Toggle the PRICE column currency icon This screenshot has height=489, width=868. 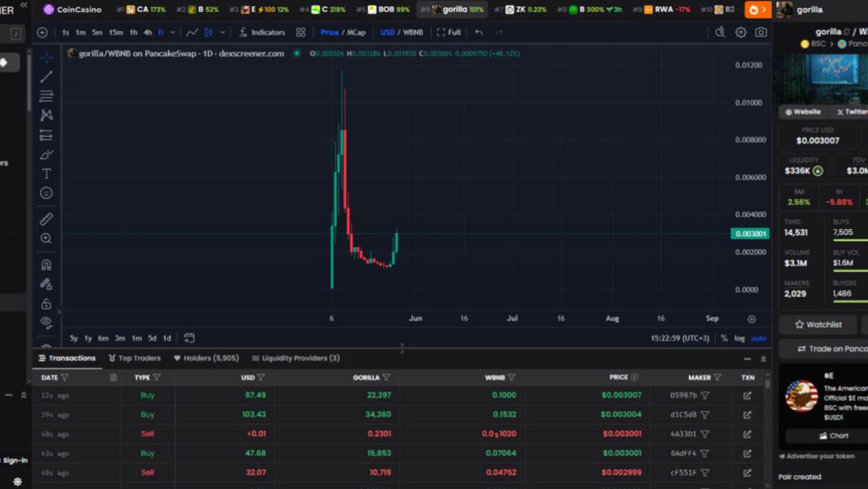coord(634,378)
